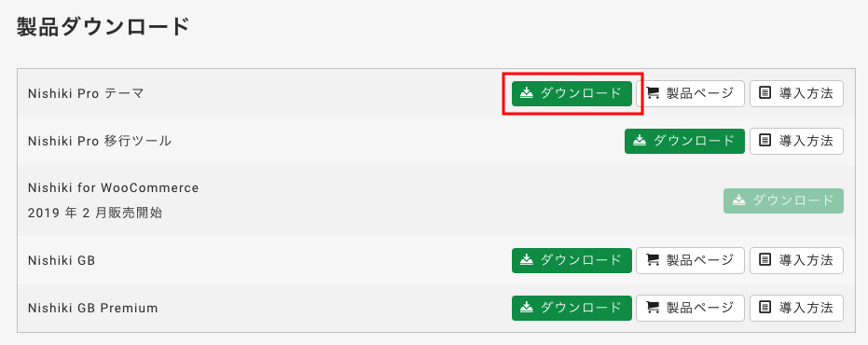Open 製品ページ for Nishiki GB Premium

point(690,309)
